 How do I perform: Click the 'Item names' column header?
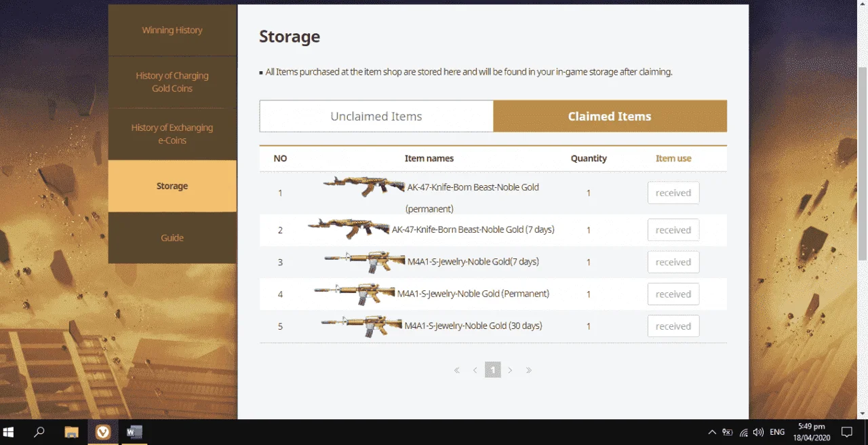click(x=429, y=158)
